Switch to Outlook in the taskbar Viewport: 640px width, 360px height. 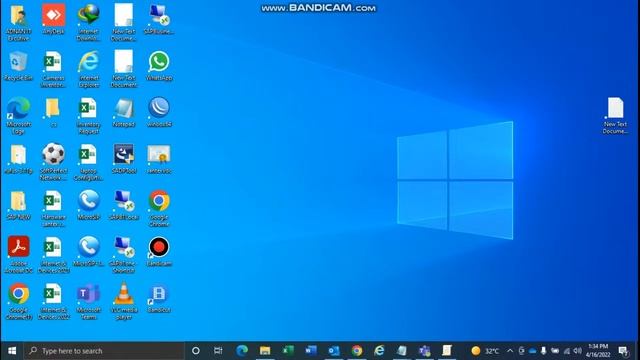point(333,351)
